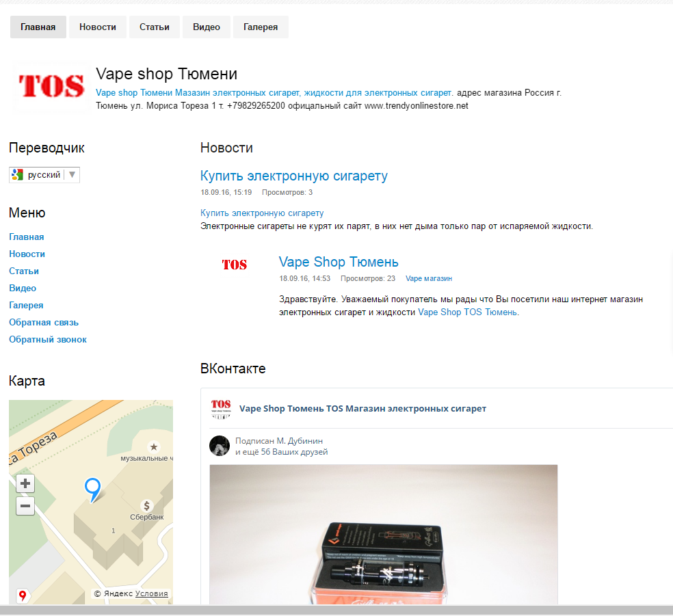
Task: Select Видео in the side menu
Action: tap(23, 289)
